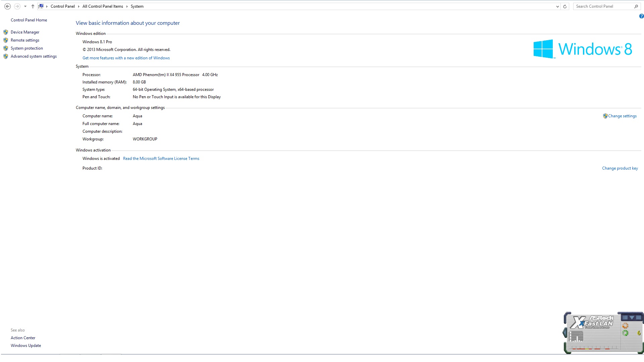Click the search magnifier icon
Viewport: 644px width, 362px height.
pyautogui.click(x=636, y=6)
